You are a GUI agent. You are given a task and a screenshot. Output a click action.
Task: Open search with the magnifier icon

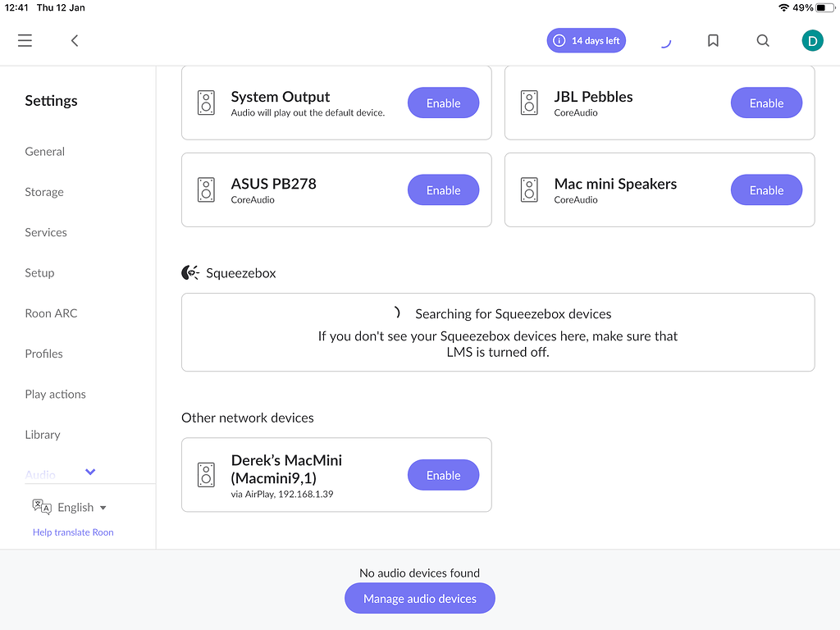763,40
